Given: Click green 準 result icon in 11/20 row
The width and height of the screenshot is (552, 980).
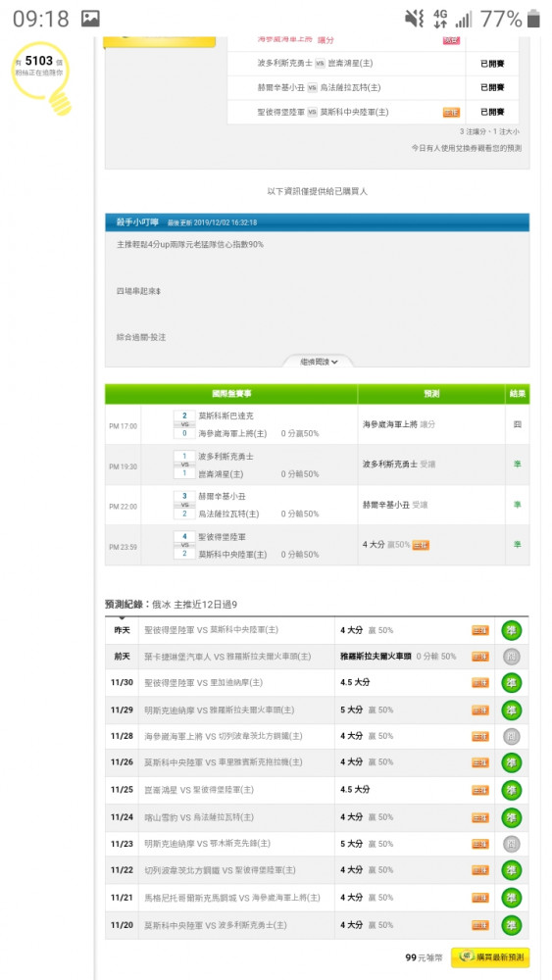Looking at the screenshot, I should coord(512,925).
